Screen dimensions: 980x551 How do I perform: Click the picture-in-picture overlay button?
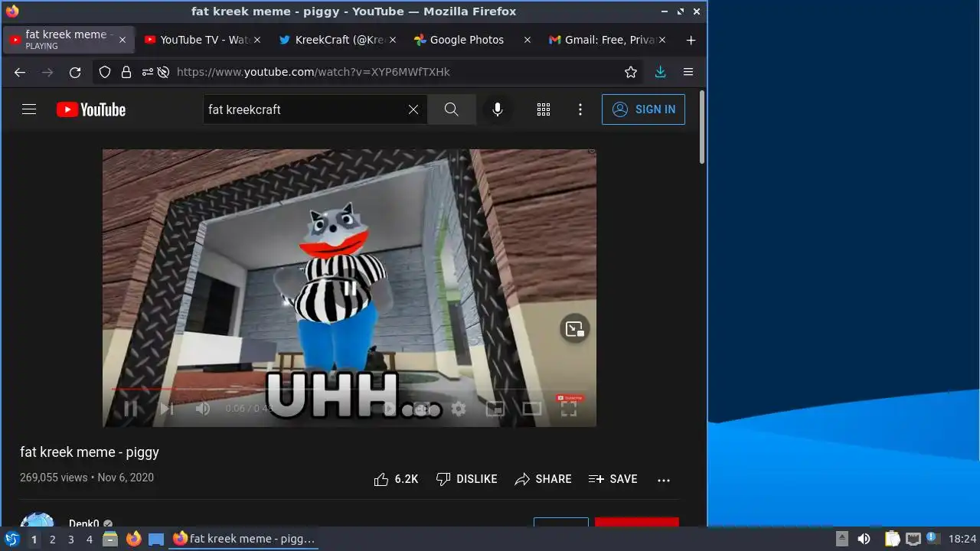click(575, 329)
